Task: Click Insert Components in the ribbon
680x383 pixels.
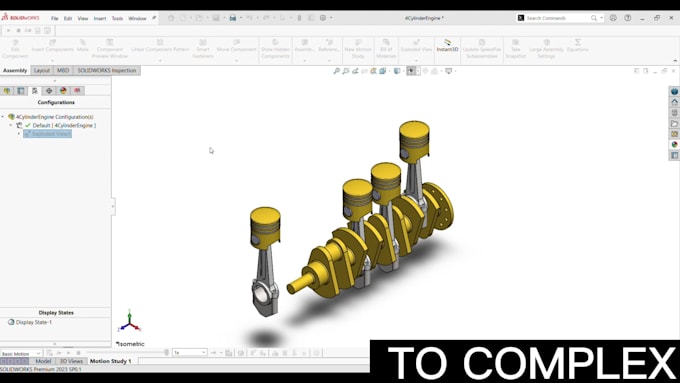Action: tap(52, 46)
